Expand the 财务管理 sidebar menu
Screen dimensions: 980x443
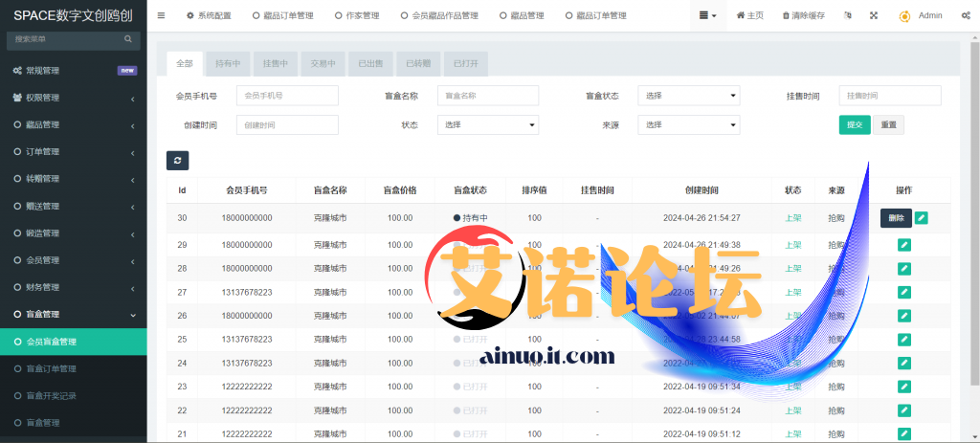point(73,287)
